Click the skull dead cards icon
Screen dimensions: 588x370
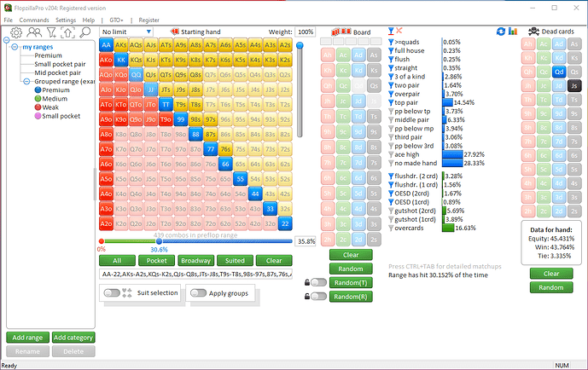coord(533,32)
